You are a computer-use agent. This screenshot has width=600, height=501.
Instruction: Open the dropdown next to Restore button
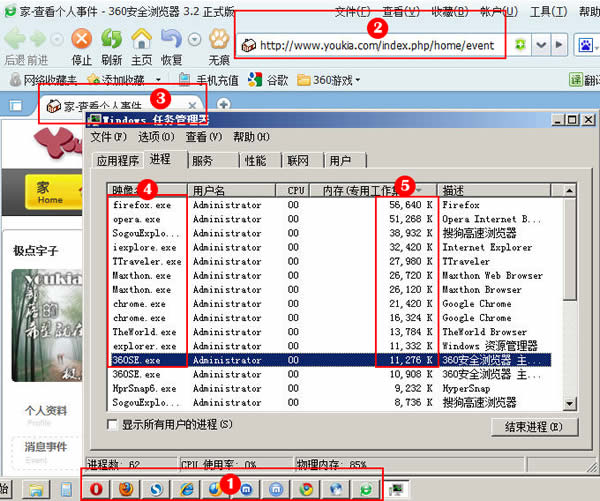(194, 39)
